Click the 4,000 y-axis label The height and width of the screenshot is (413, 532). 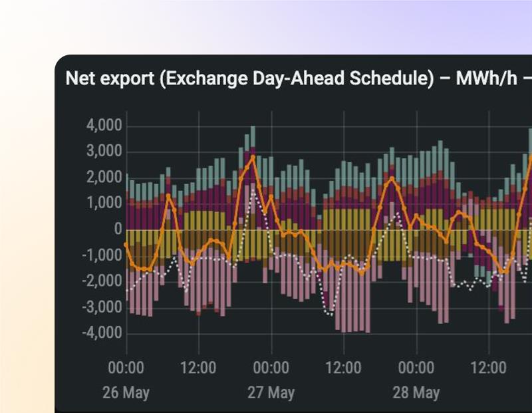pyautogui.click(x=104, y=126)
